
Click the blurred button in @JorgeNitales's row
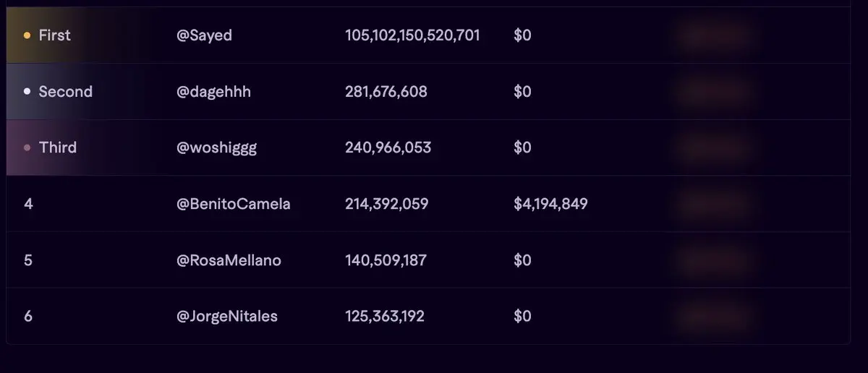715,317
